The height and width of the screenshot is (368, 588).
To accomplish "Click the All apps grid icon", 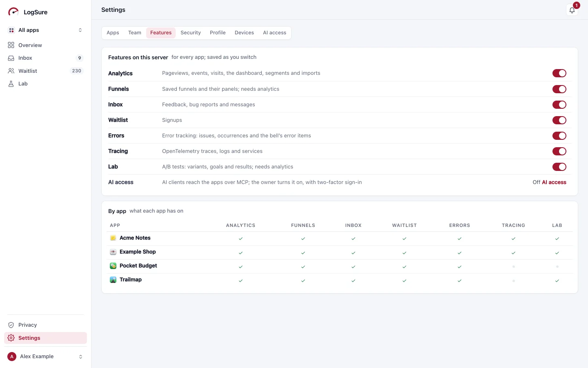I will pos(11,30).
